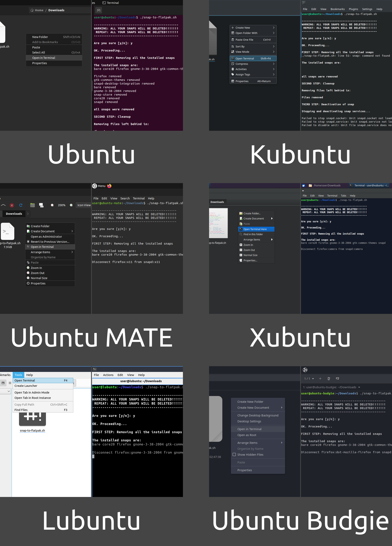Select Open Terminal Here in Xubuntu menu
This screenshot has width=392, height=546.
[x=256, y=229]
